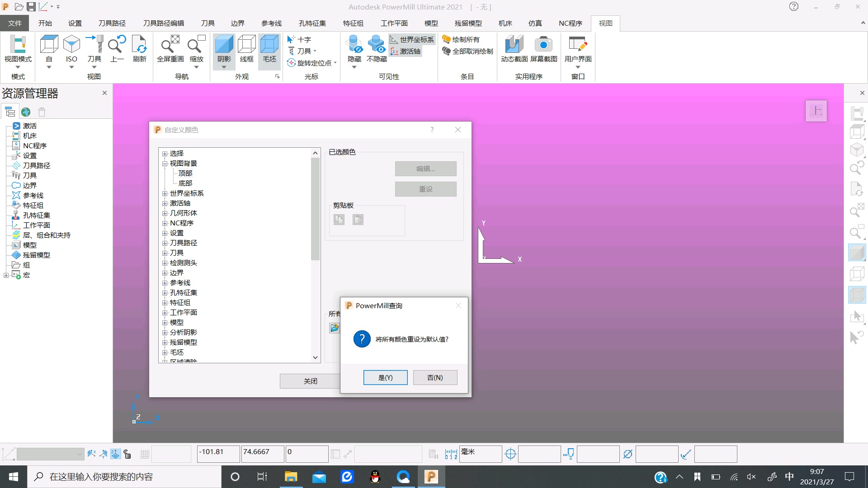Click the 重设 button
Screen dimensions: 868x488
425,189
